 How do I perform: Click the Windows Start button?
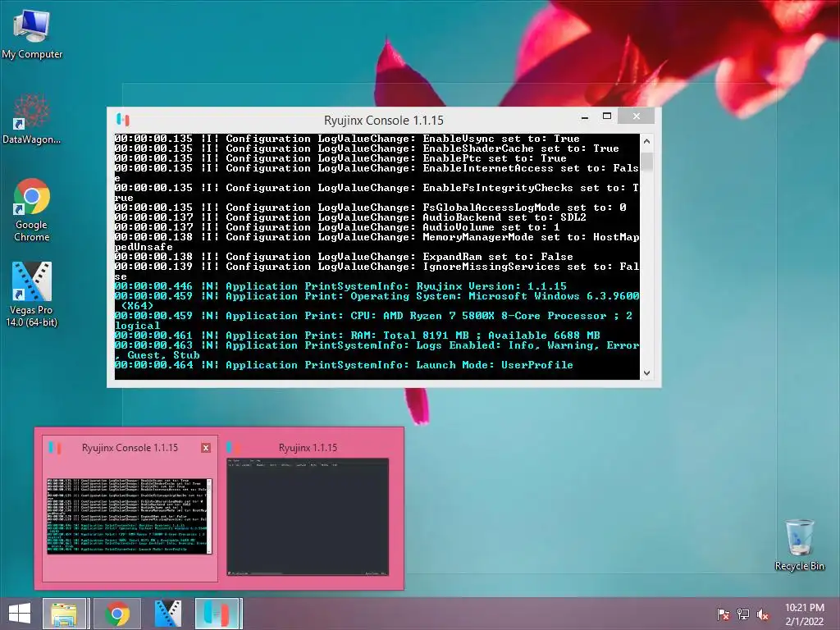coord(20,614)
